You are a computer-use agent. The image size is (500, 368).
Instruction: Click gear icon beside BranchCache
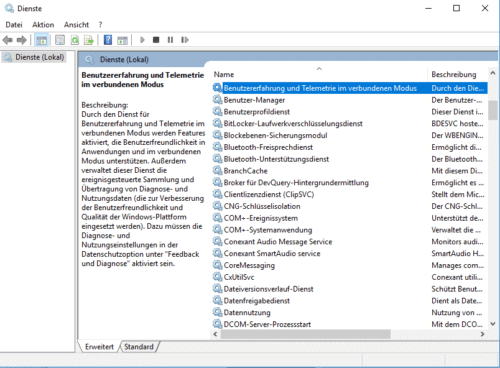click(217, 171)
